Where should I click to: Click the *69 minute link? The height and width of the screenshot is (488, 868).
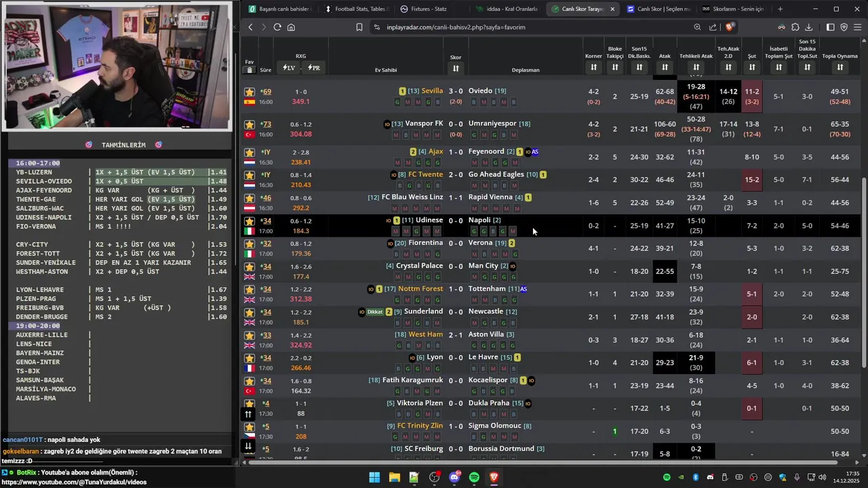click(x=266, y=91)
